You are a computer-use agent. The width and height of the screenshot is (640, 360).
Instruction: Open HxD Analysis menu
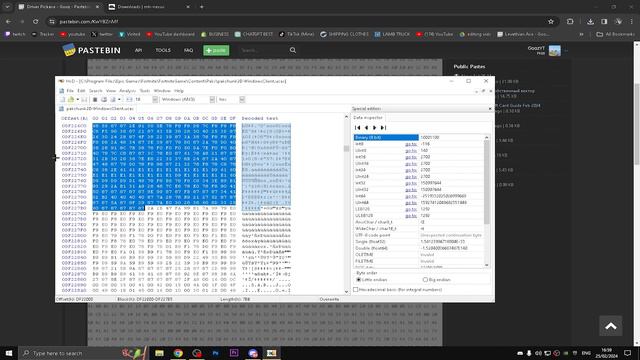tap(127, 91)
